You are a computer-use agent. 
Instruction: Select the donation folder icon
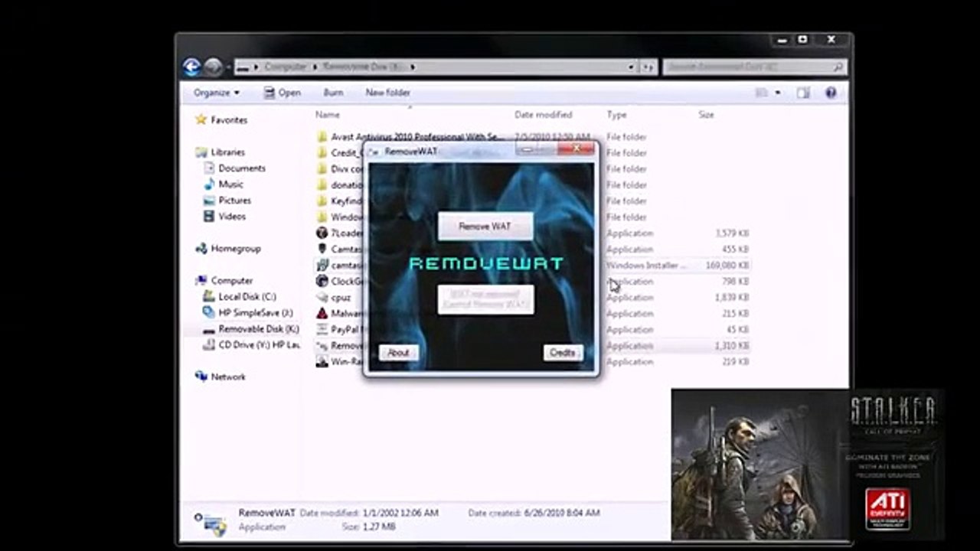[322, 185]
